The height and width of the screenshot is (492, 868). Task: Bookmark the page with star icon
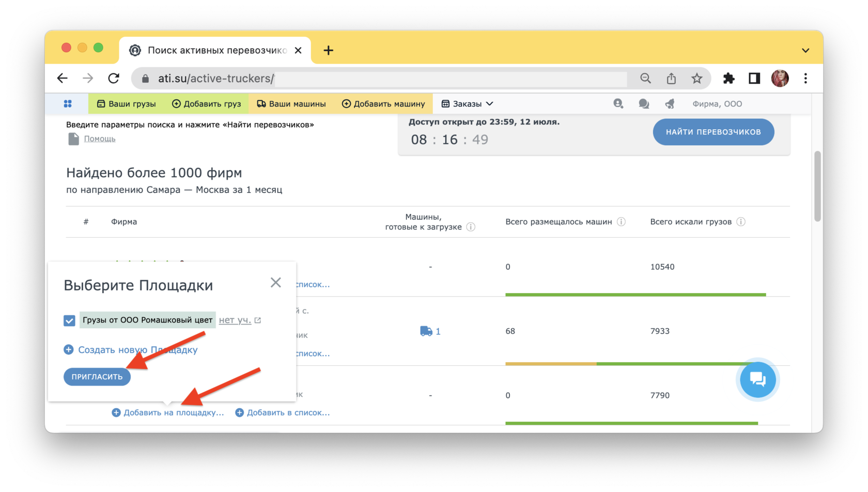[697, 79]
